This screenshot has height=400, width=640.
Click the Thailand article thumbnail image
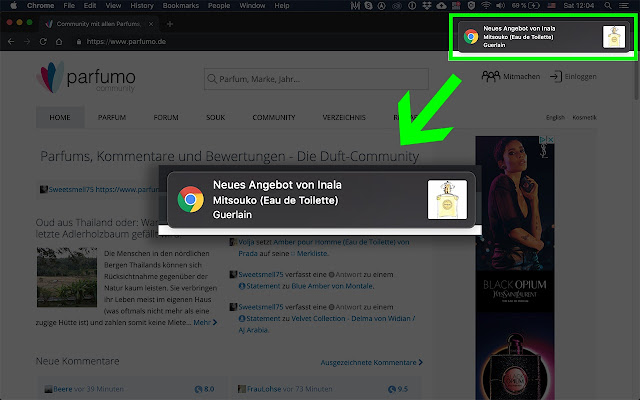(x=67, y=277)
